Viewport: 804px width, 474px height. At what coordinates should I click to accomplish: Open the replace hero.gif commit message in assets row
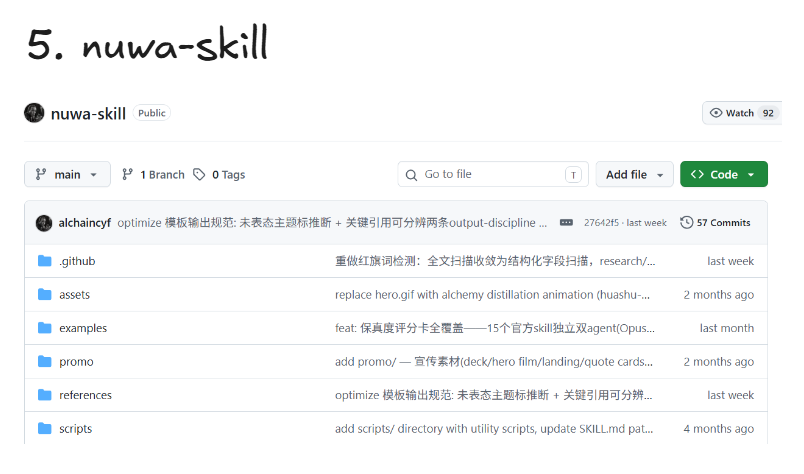492,294
